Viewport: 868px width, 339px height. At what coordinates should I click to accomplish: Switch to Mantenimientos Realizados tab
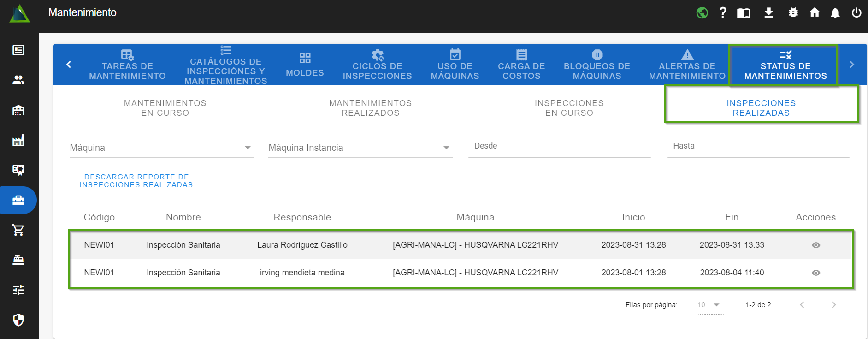click(x=370, y=108)
